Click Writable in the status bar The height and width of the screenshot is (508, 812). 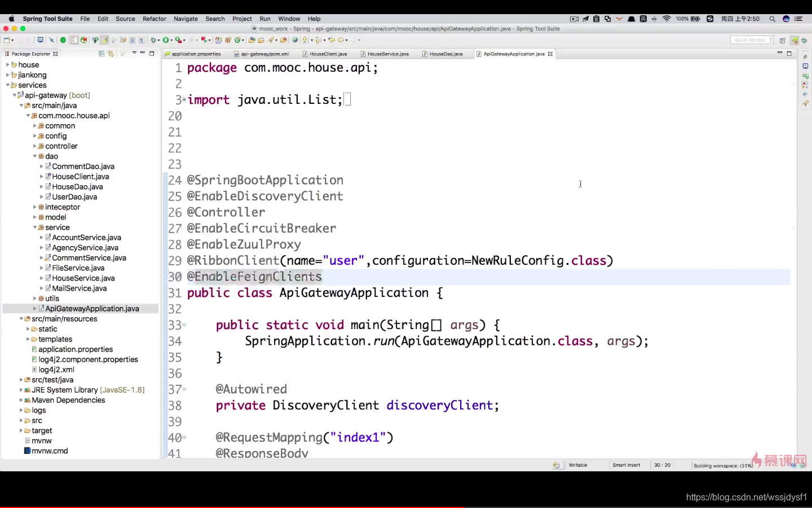[578, 465]
